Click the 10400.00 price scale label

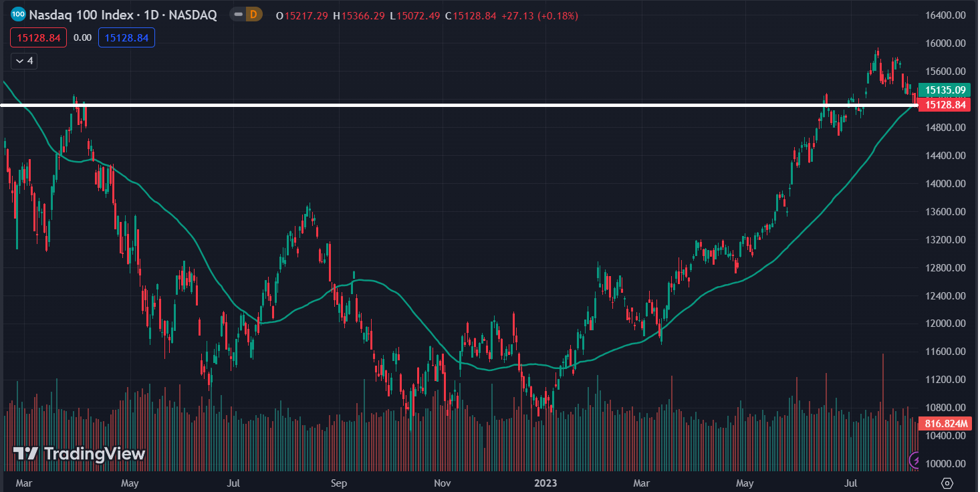(947, 436)
